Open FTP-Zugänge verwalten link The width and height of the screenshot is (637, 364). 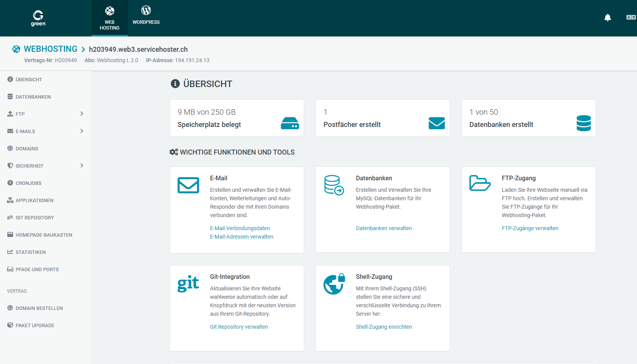point(530,228)
